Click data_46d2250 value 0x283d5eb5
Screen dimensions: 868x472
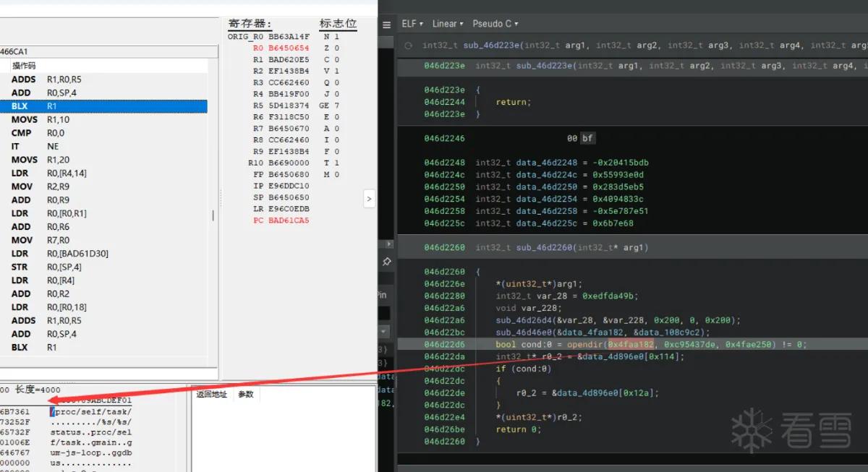pos(618,187)
